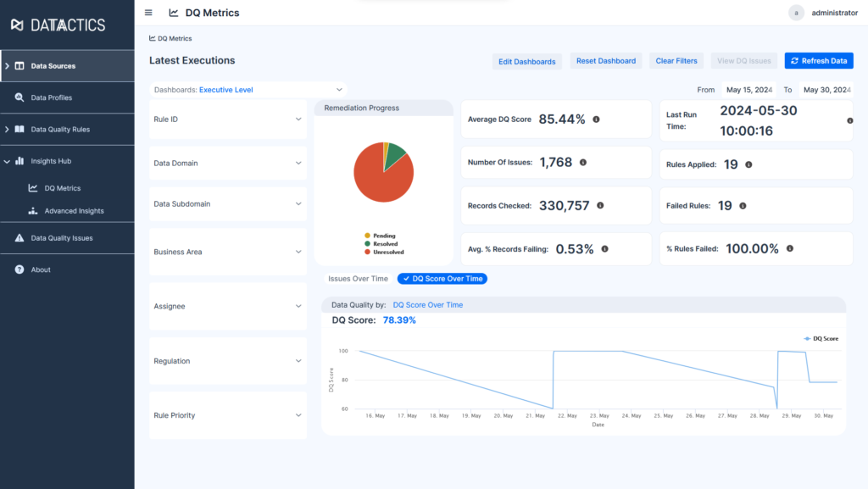Click the hamburger menu icon
868x489 pixels.
[x=147, y=12]
